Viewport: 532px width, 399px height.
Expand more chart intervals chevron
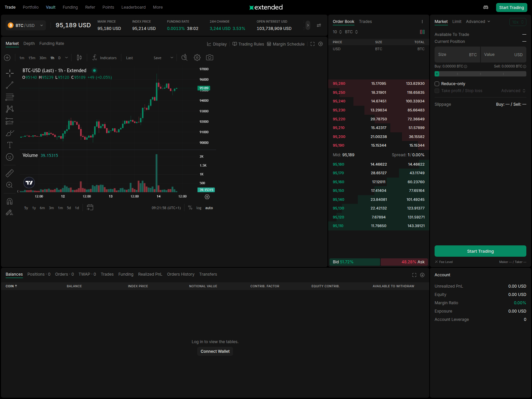[x=66, y=58]
